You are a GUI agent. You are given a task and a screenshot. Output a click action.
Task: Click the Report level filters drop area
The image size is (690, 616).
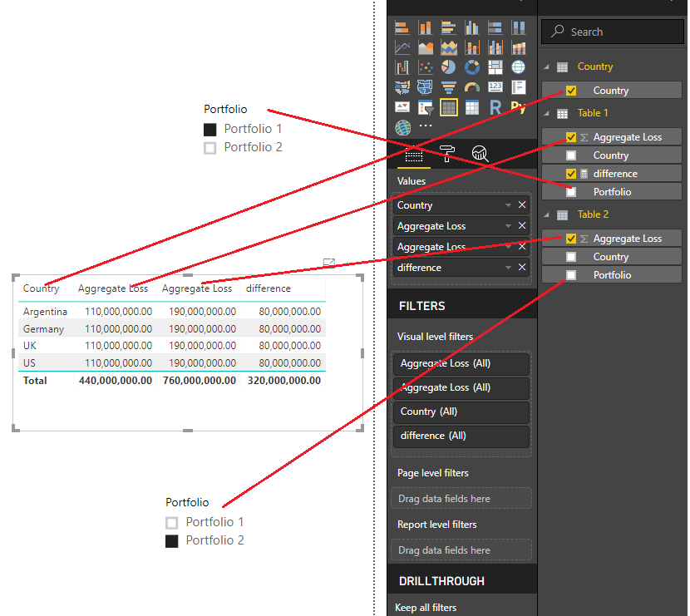click(x=461, y=550)
